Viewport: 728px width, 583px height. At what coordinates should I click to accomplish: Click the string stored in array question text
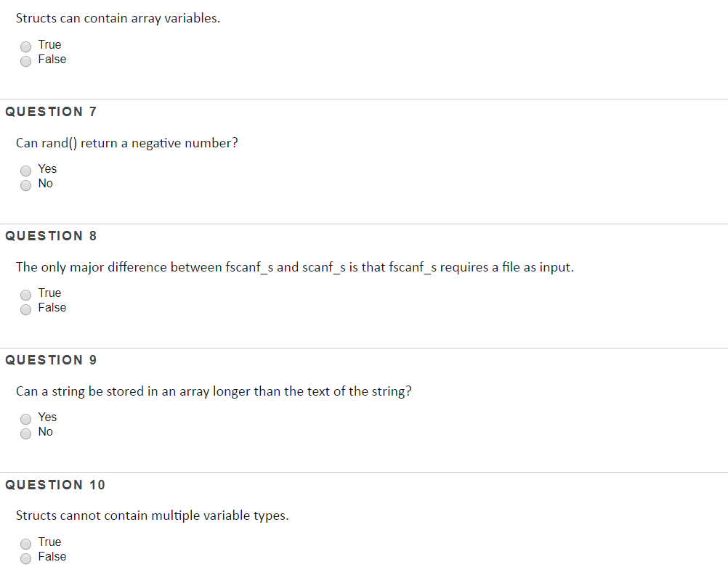tap(214, 392)
